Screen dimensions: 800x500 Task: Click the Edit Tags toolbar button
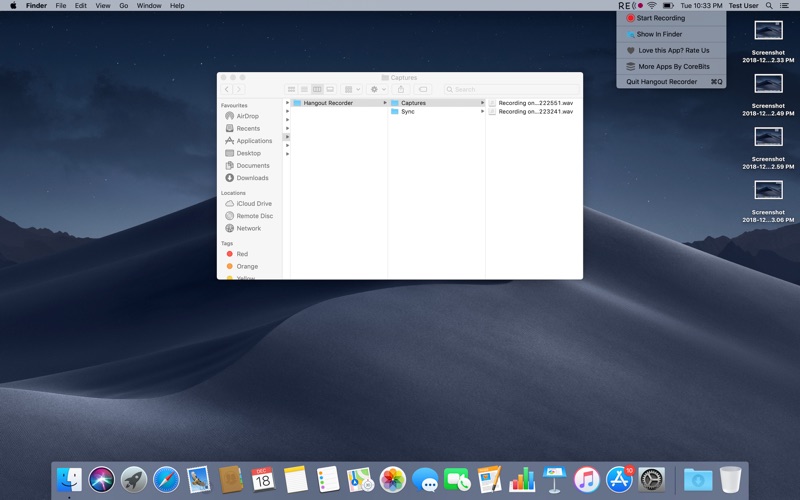coord(423,89)
